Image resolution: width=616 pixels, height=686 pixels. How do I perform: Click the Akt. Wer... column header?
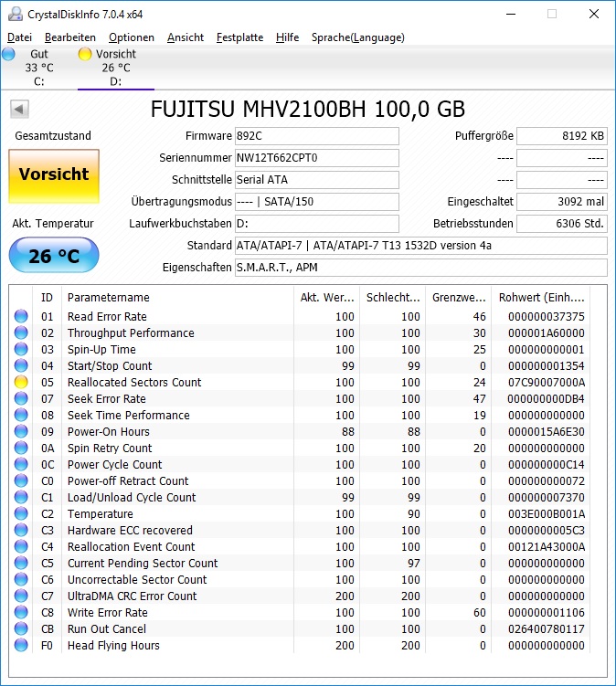(326, 298)
